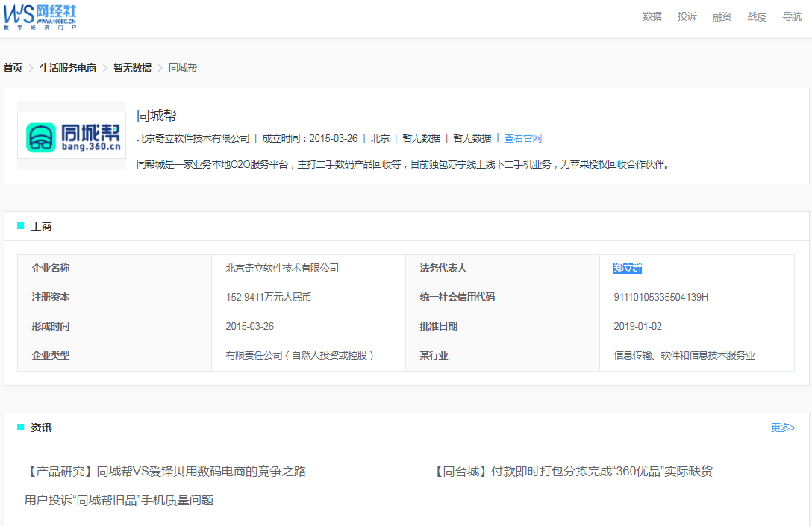Click 有限责任公司（自然人投资或控股） value
This screenshot has height=526, width=812.
click(299, 355)
